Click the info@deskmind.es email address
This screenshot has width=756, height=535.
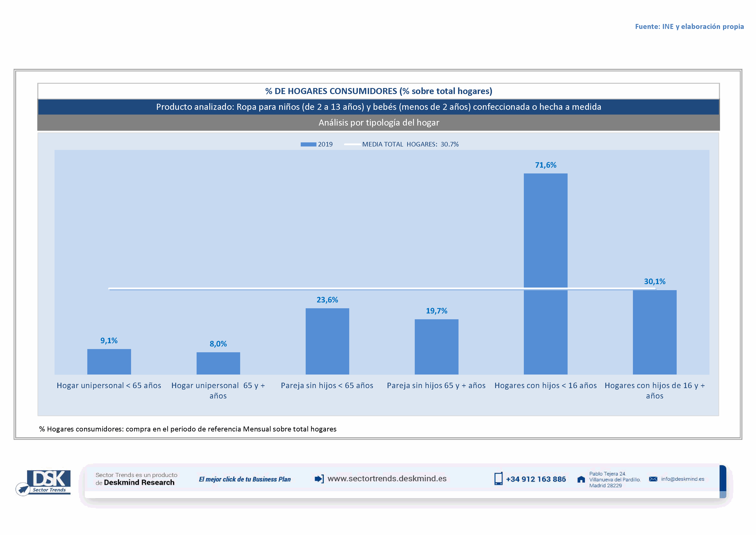point(682,479)
